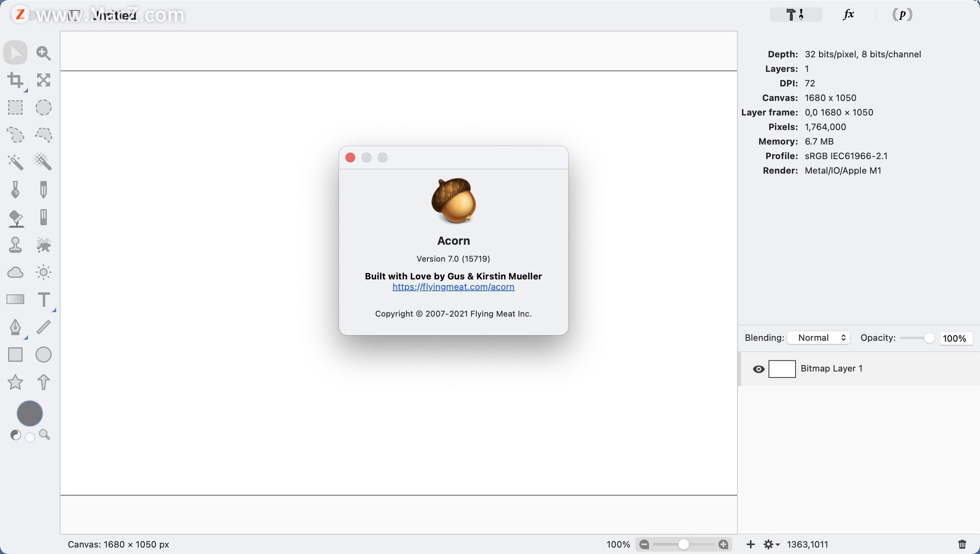Click the Canvas 1680 x 1050 info value
Viewport: 980px width, 554px height.
tap(830, 98)
